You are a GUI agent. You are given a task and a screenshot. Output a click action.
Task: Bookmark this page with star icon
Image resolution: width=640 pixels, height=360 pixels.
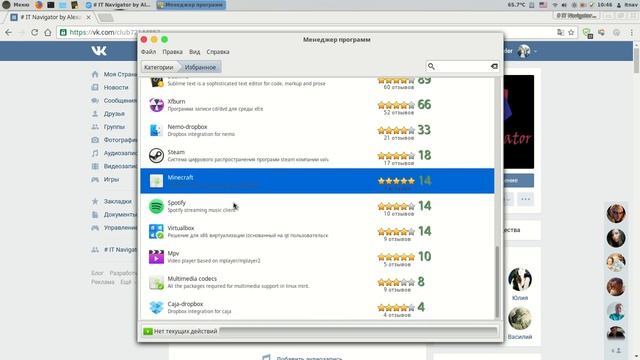pyautogui.click(x=571, y=32)
